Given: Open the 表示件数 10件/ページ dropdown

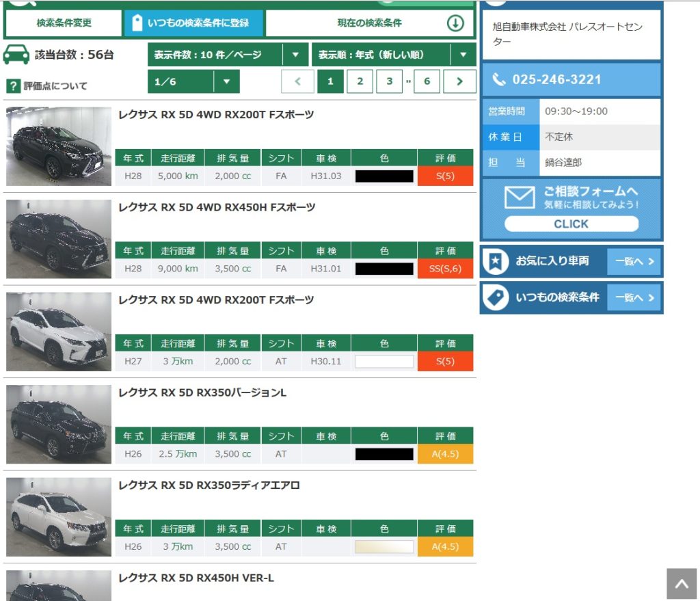Looking at the screenshot, I should tap(228, 55).
